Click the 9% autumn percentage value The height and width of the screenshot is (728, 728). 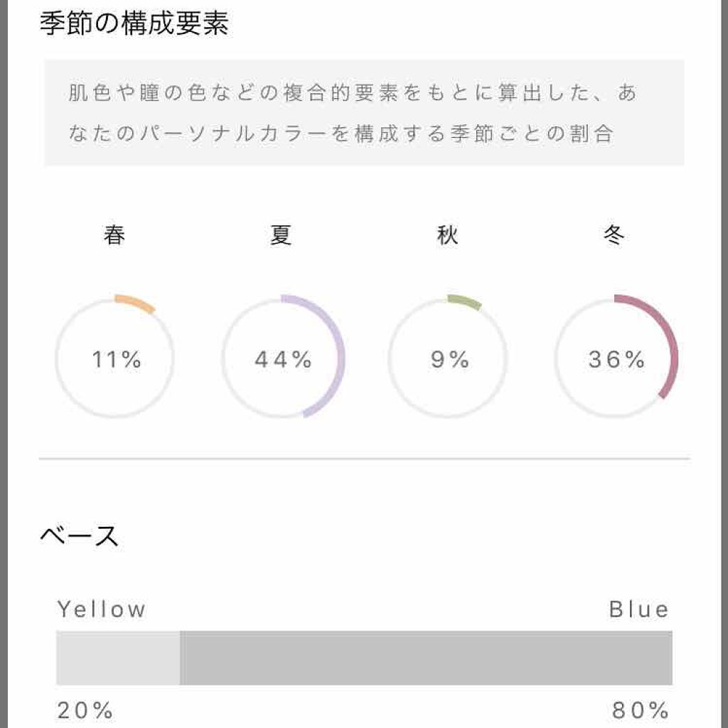tap(449, 360)
